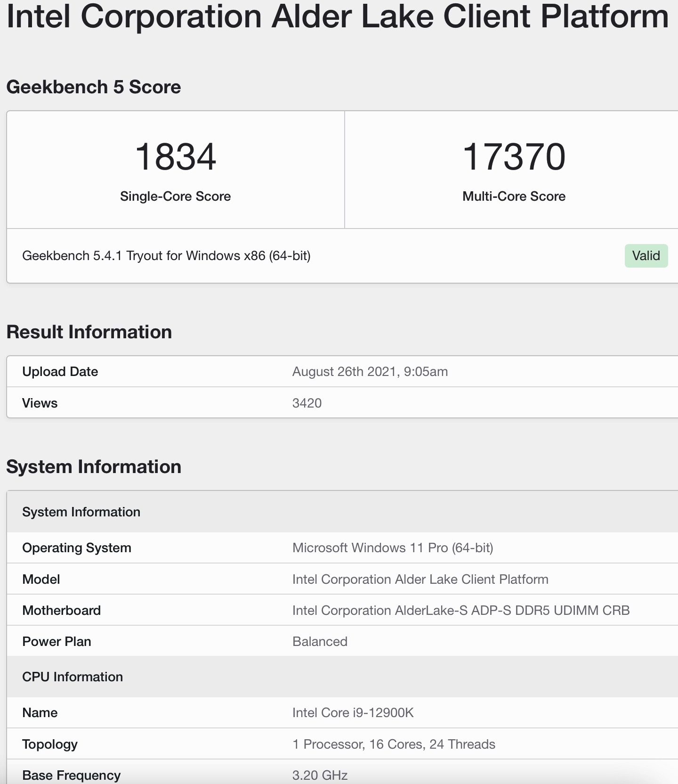Click the "Views" row label

(40, 403)
